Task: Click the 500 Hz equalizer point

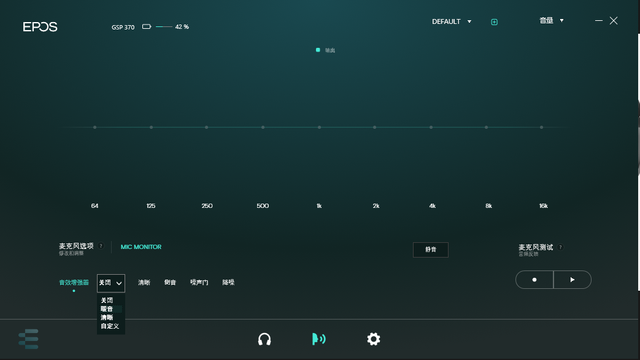Action: (x=263, y=127)
